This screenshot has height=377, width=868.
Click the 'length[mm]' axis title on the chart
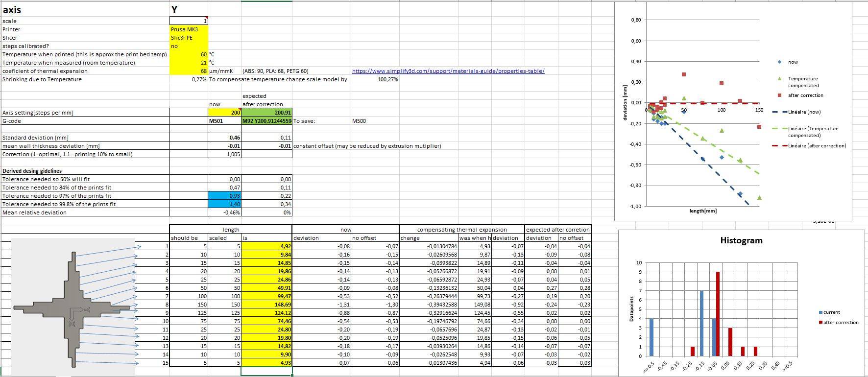(703, 211)
